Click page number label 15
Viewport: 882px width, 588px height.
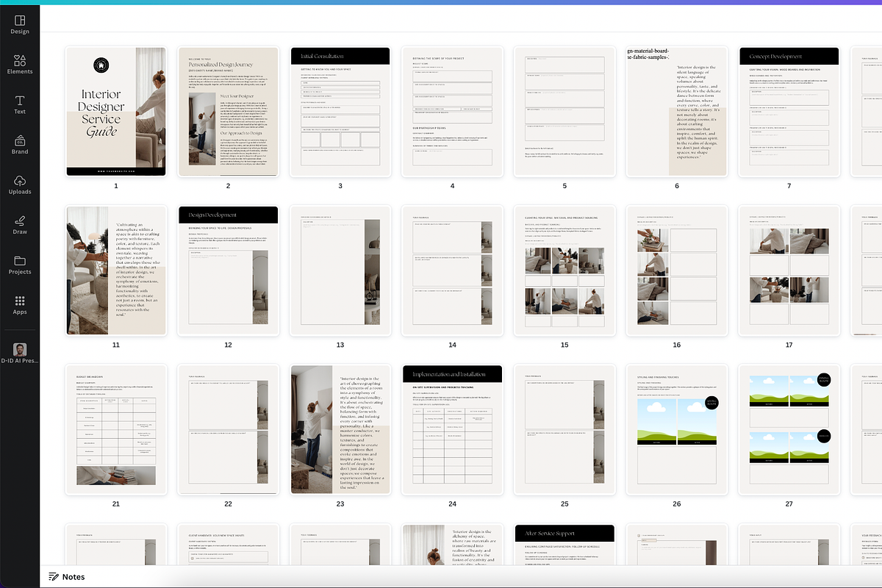point(564,345)
